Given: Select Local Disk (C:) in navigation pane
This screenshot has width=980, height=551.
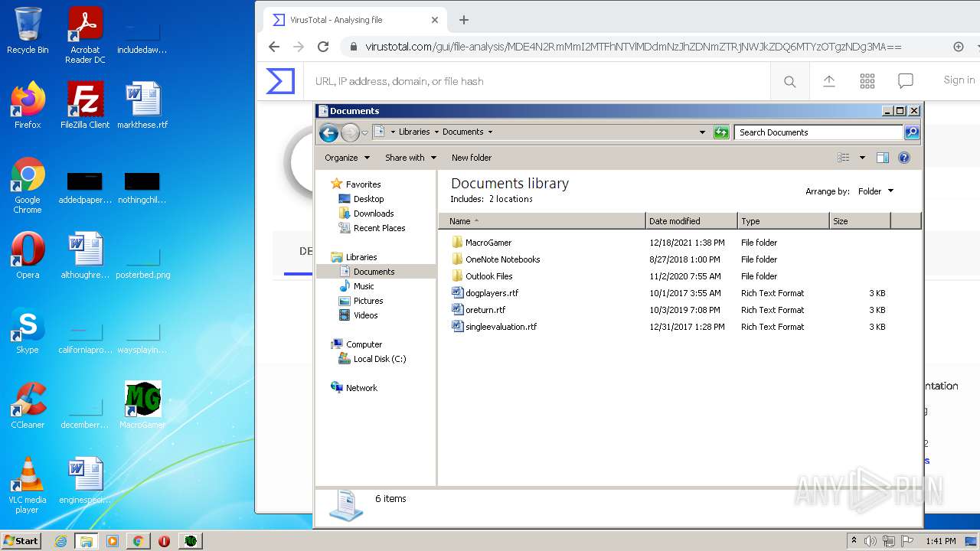Looking at the screenshot, I should click(x=379, y=359).
